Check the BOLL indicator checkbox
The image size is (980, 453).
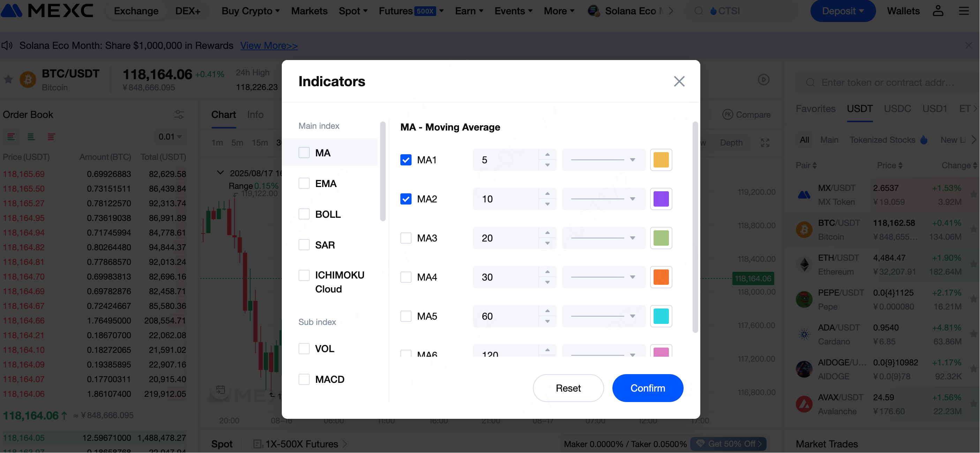[x=303, y=214]
